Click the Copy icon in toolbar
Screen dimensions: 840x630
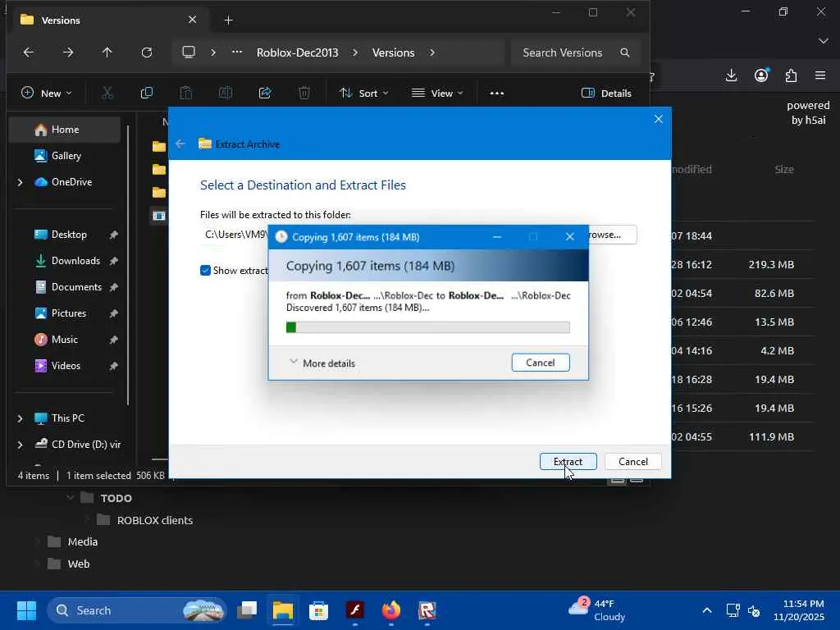146,94
